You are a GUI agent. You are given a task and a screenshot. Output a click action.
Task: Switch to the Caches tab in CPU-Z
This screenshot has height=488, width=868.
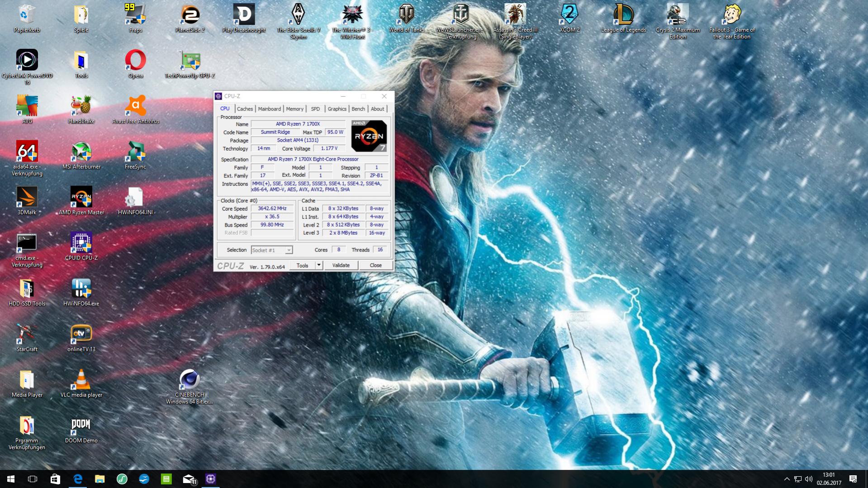245,109
